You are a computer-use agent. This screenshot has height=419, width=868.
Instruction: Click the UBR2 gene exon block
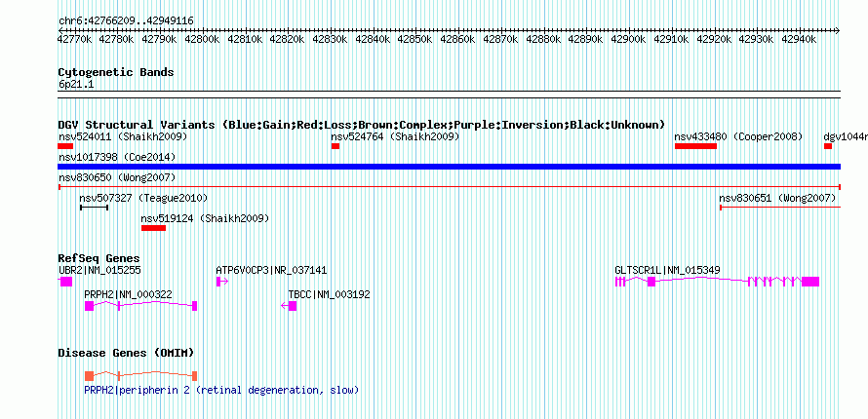point(65,282)
